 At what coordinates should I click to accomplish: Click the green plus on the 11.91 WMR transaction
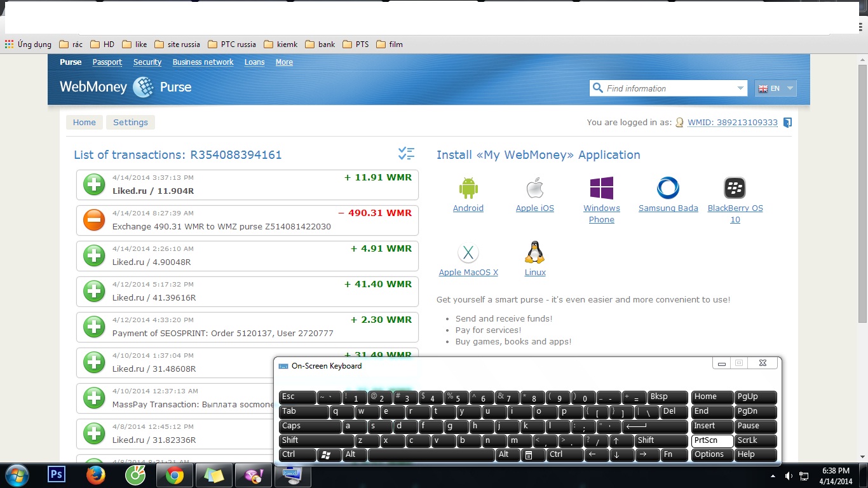[94, 185]
